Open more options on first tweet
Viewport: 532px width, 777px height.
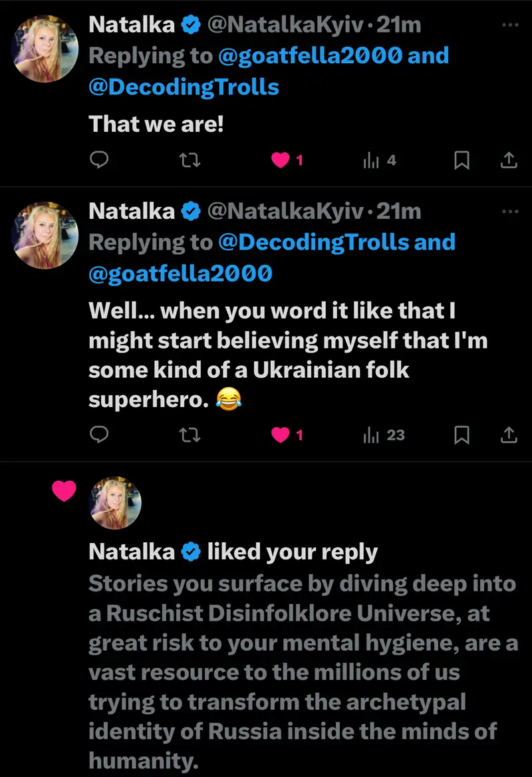point(509,25)
